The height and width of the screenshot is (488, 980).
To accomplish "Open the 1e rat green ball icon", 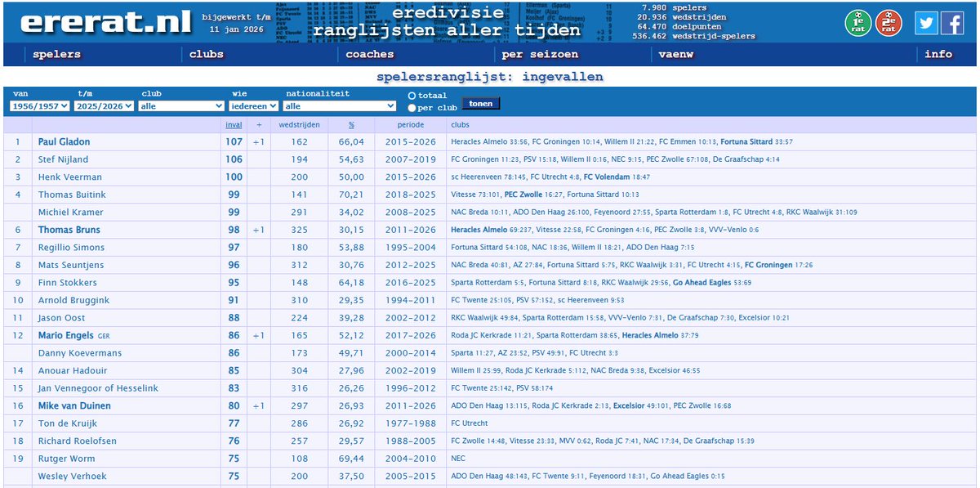I will click(x=858, y=23).
